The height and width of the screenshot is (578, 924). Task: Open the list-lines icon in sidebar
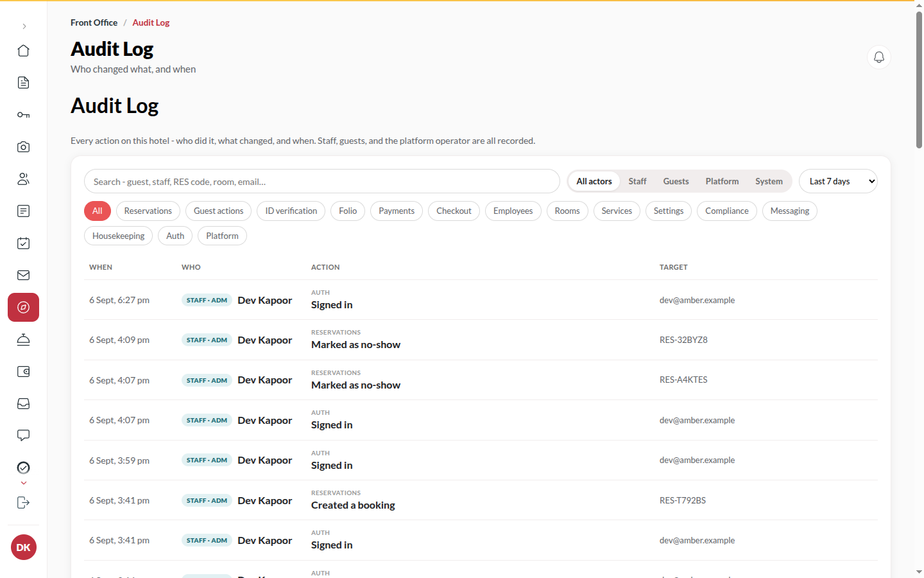click(24, 211)
